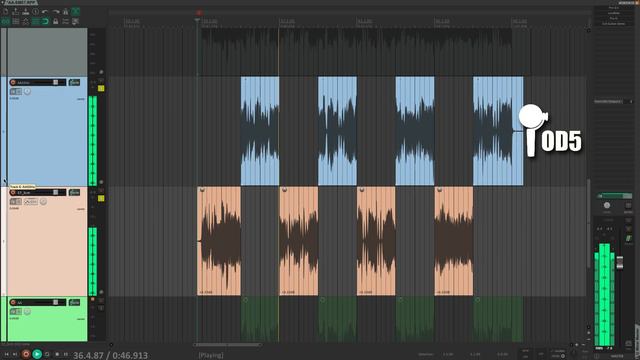Click the yellow square button beside the blue track meter
The height and width of the screenshot is (360, 640).
coord(101,88)
